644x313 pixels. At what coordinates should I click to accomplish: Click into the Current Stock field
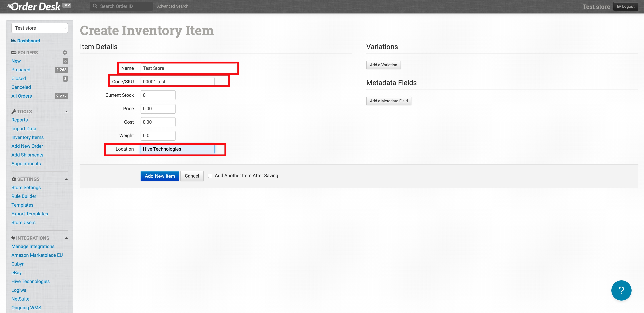pos(158,95)
